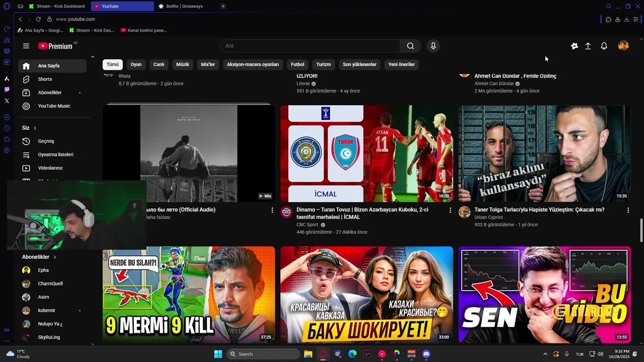Screen dimensions: 644x362
Task: Open kobemir subscription channel
Action: pos(52,311)
